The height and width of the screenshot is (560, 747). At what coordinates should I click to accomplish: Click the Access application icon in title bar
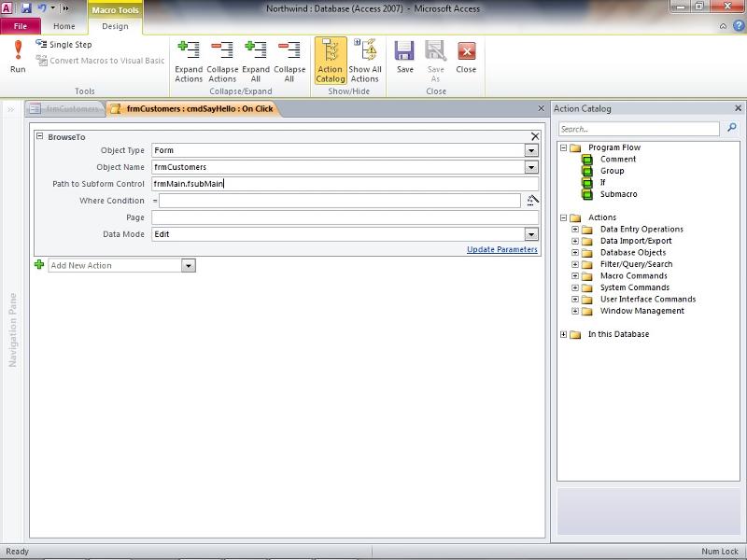click(x=7, y=8)
